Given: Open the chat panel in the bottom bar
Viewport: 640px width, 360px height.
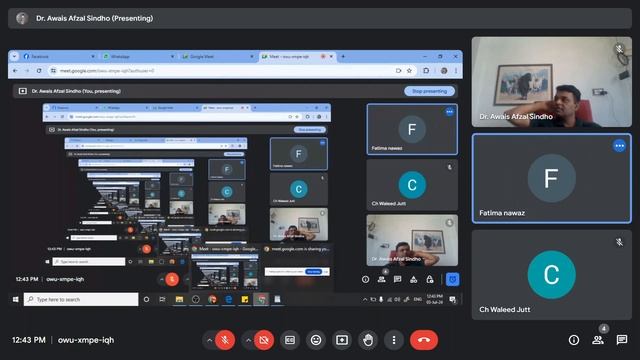Looking at the screenshot, I should (x=622, y=340).
